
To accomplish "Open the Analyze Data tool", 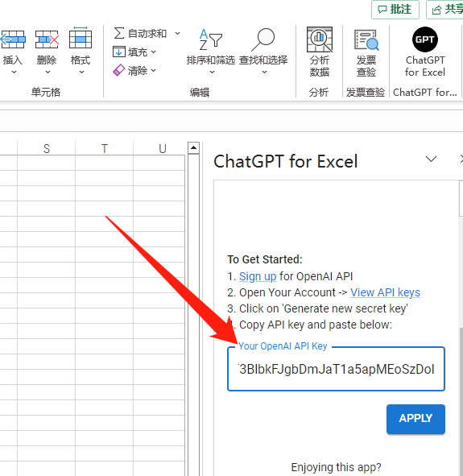I will click(x=320, y=52).
